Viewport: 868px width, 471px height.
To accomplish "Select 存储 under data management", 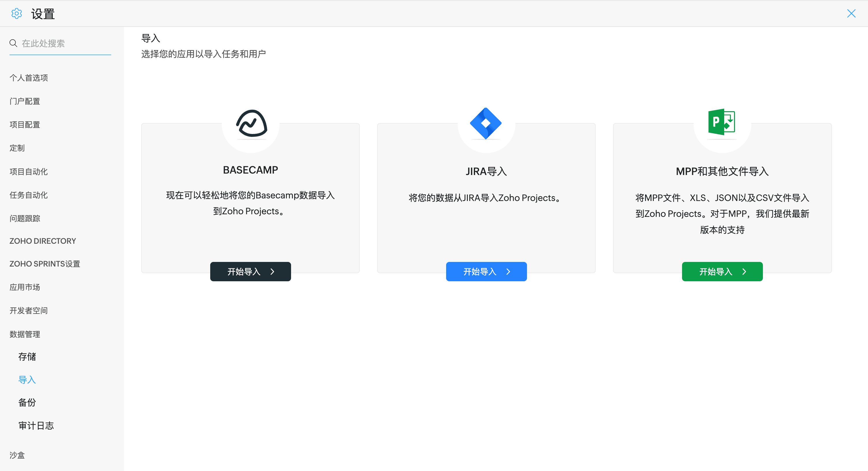I will click(x=27, y=356).
